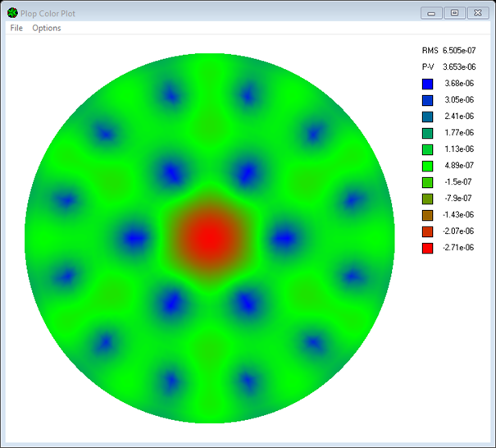Click the RMS value 6.505e-07
This screenshot has height=448, width=496.
pos(459,50)
